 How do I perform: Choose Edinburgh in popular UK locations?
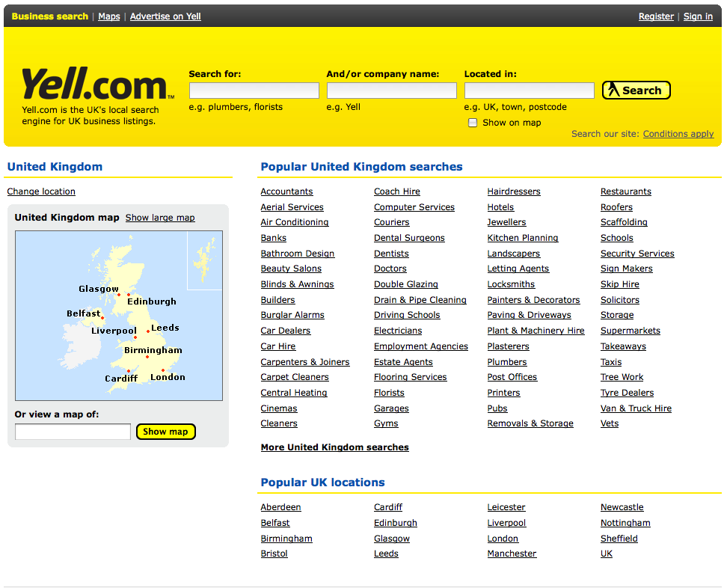pos(395,523)
